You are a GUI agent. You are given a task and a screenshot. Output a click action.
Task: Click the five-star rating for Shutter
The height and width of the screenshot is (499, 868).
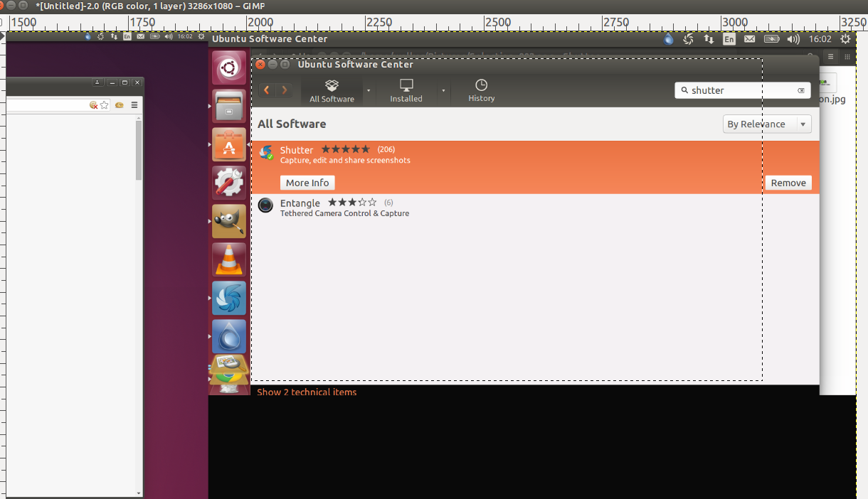coord(346,149)
